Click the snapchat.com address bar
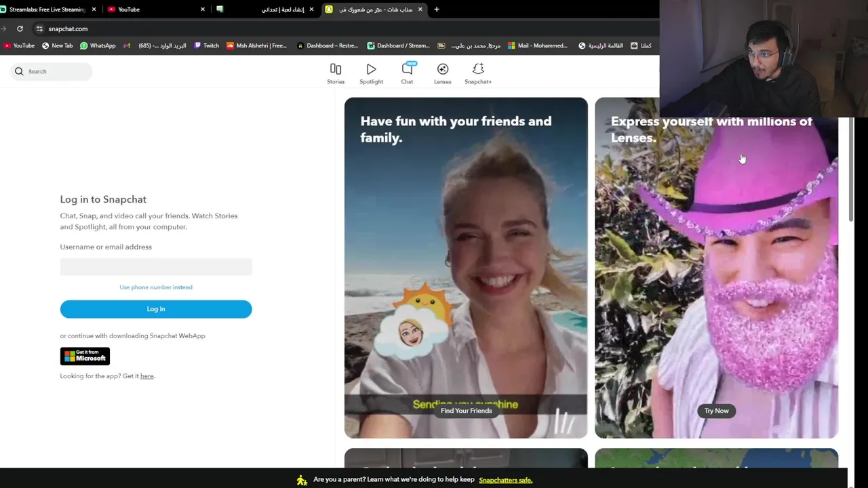Screen dimensions: 868x488 point(339,28)
